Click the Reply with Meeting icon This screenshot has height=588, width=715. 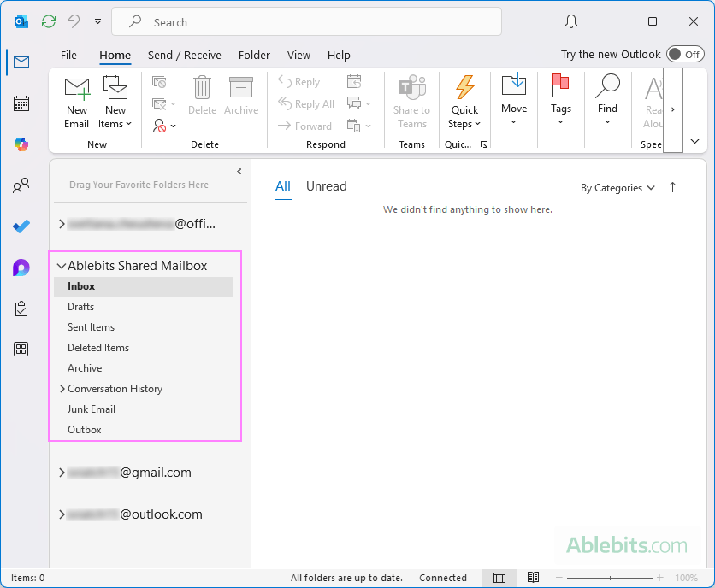[354, 81]
